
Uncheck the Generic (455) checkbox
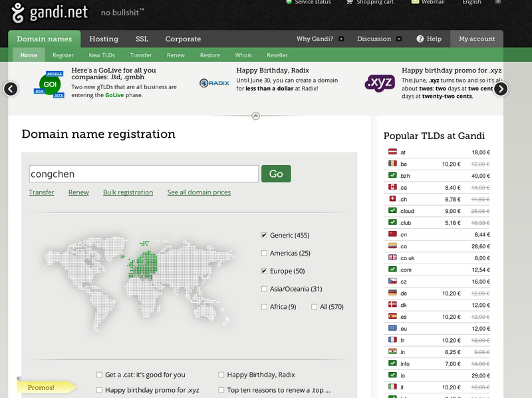265,235
